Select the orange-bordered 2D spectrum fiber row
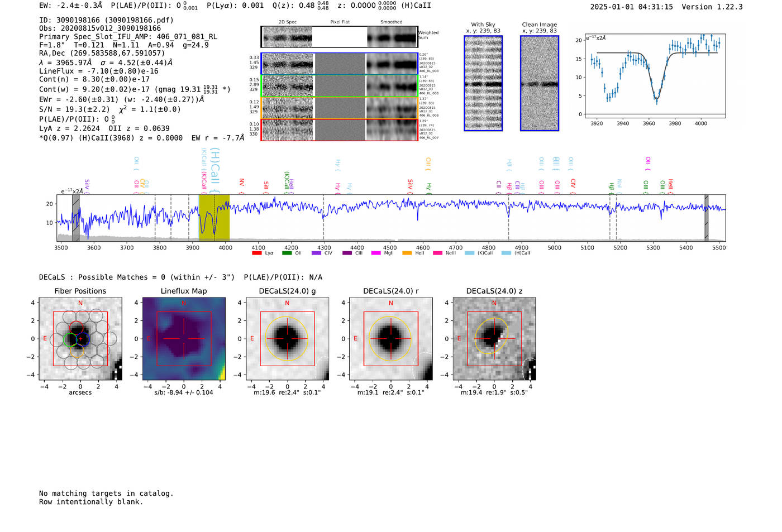The width and height of the screenshot is (782, 532). pos(340,108)
